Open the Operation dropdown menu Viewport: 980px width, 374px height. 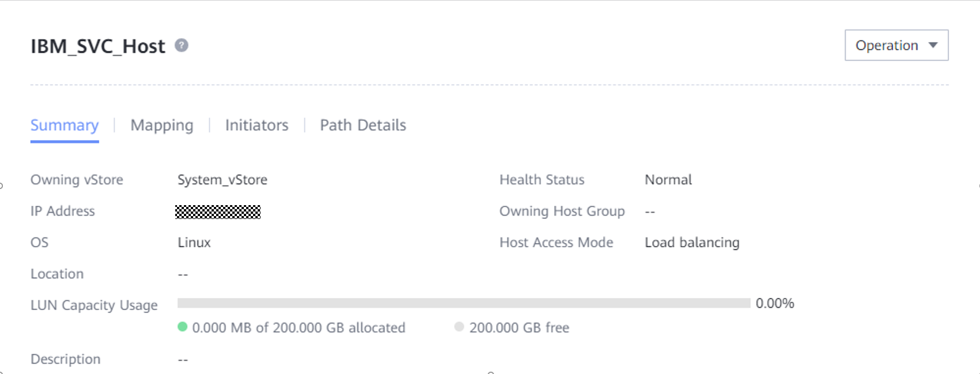[896, 46]
